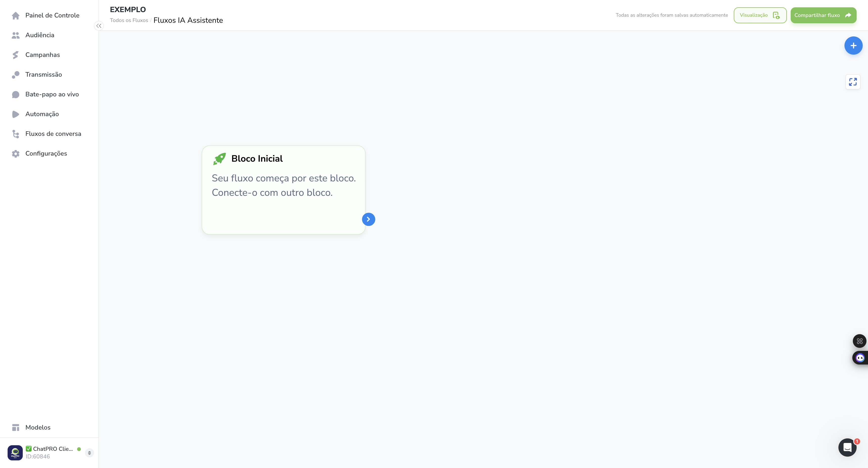The image size is (868, 468).
Task: Select the Bloco Inicial block title
Action: 257,159
